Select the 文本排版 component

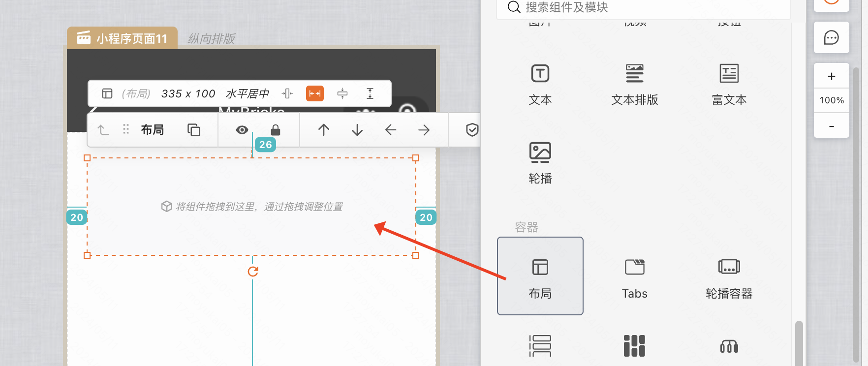pos(635,85)
